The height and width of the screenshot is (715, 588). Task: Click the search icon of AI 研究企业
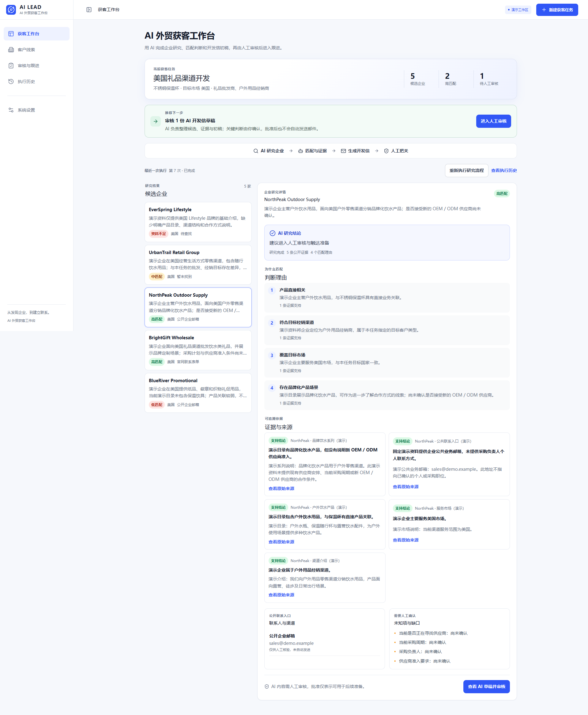256,151
